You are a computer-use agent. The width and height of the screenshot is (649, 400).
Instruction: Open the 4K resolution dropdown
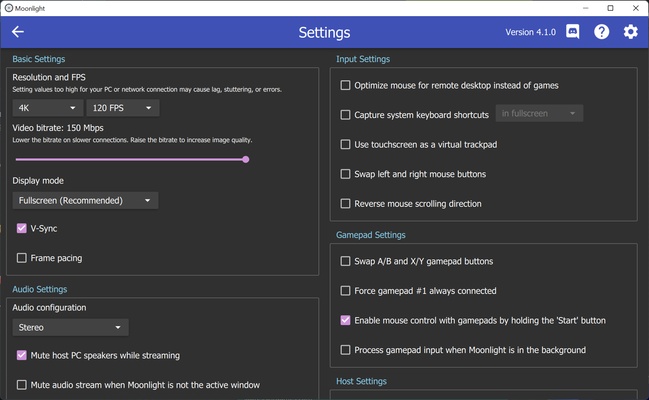(48, 108)
